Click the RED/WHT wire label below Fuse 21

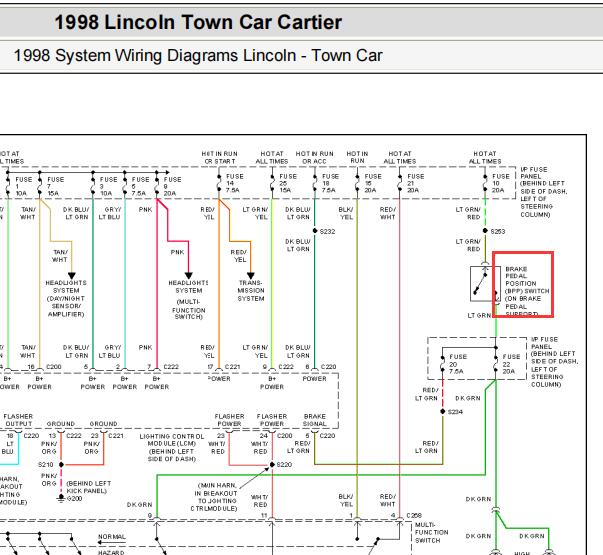click(x=388, y=213)
